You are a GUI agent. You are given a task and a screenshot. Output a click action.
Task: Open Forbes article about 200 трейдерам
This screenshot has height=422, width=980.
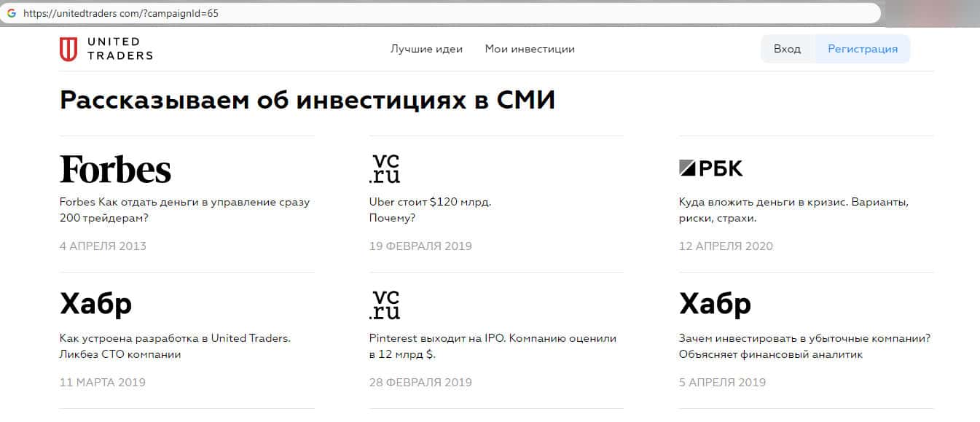pos(184,210)
